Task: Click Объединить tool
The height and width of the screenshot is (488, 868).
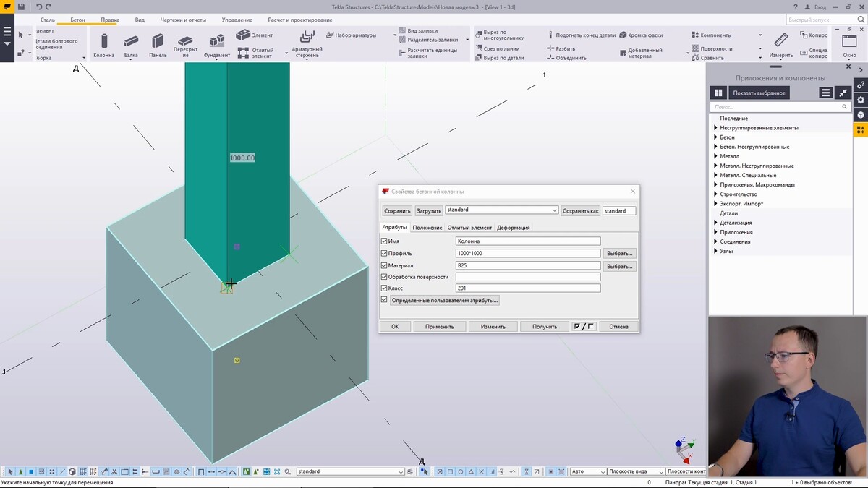Action: (x=566, y=57)
